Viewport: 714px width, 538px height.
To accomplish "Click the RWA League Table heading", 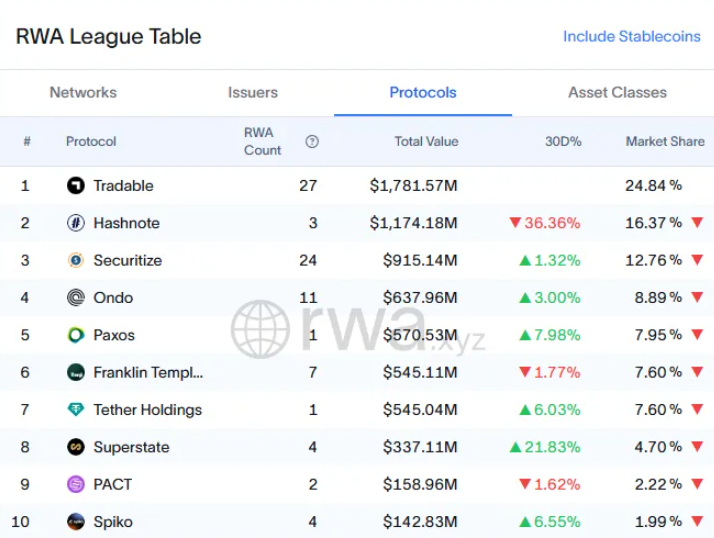I will click(x=108, y=36).
